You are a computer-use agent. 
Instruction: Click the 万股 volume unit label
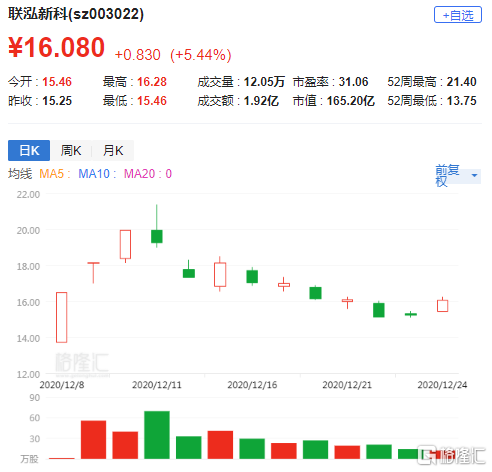pyautogui.click(x=29, y=459)
